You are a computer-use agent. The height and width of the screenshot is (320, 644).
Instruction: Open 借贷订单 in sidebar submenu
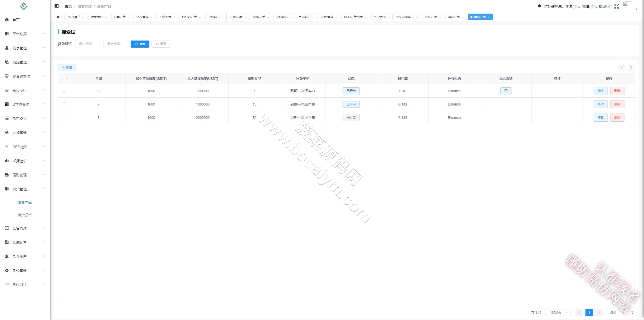25,215
